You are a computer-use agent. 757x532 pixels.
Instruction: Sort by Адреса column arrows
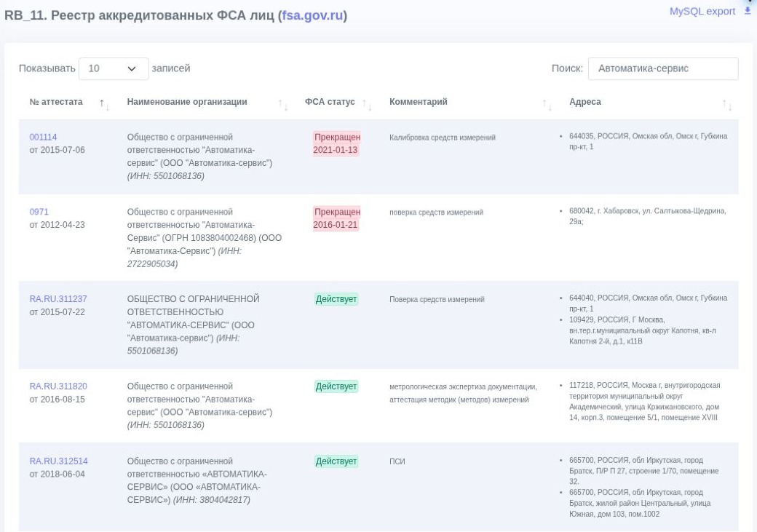point(727,104)
